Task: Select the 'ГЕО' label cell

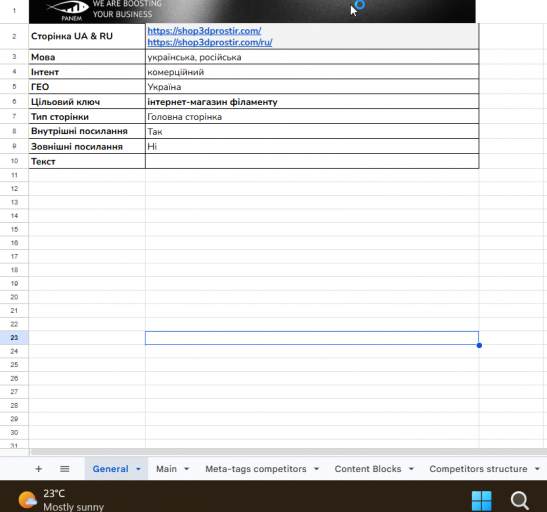Action: 87,86
